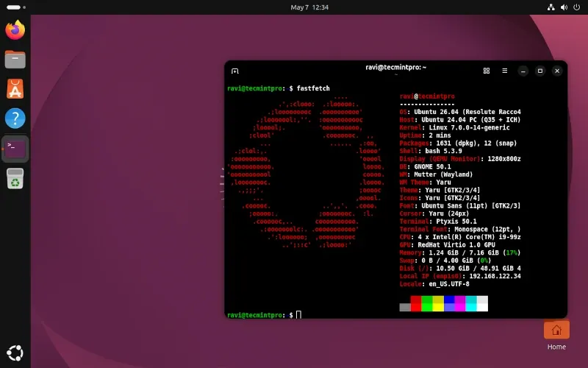The width and height of the screenshot is (588, 368).
Task: Click the Swap line 0 B / 4.00 GiB
Action: tap(445, 261)
